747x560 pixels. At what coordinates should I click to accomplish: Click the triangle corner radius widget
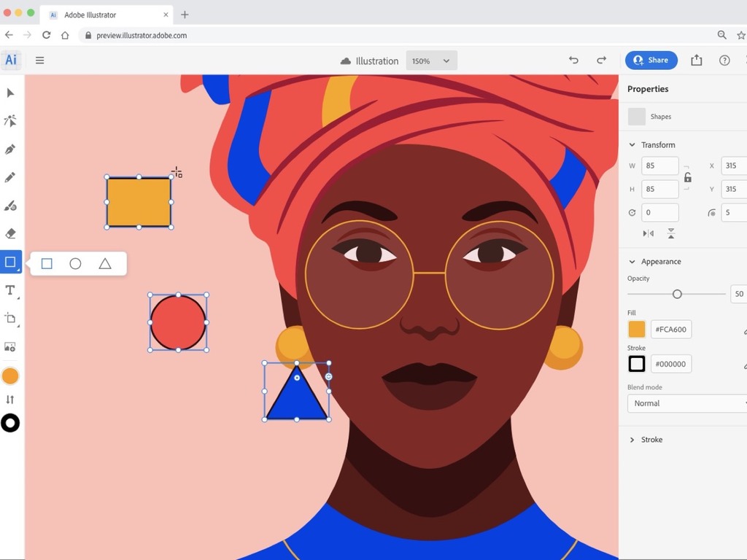coord(297,378)
